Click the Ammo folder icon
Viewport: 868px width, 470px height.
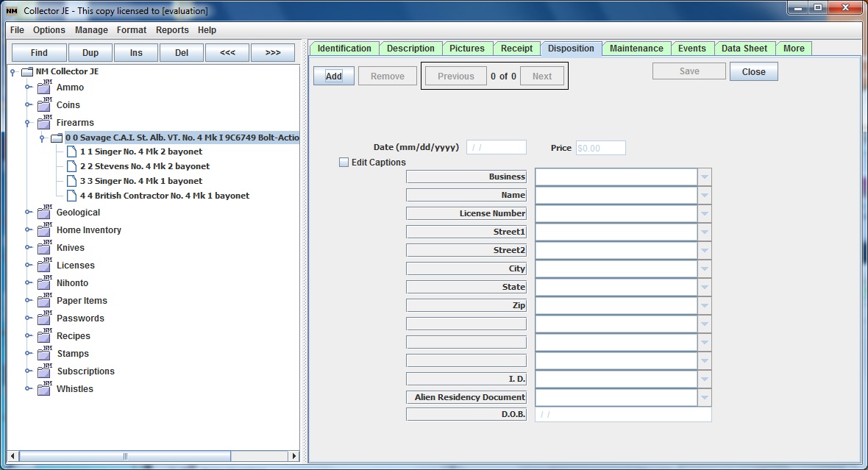pyautogui.click(x=44, y=88)
